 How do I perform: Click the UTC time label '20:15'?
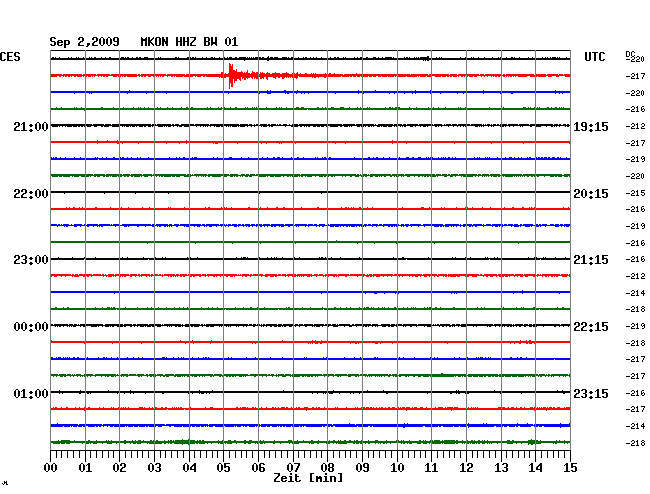pos(591,194)
